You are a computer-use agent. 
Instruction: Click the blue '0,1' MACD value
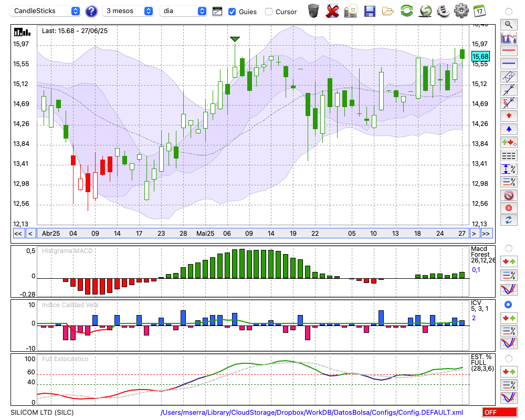tap(476, 270)
